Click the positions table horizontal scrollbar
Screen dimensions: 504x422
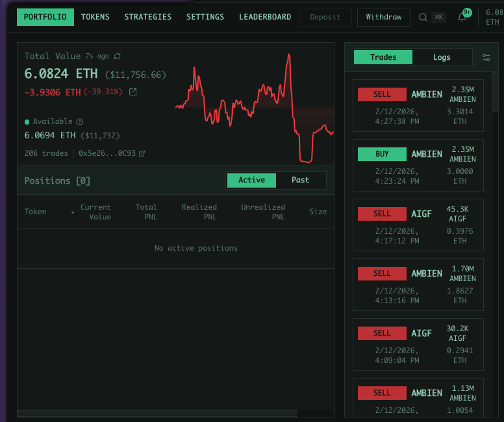tap(157, 414)
